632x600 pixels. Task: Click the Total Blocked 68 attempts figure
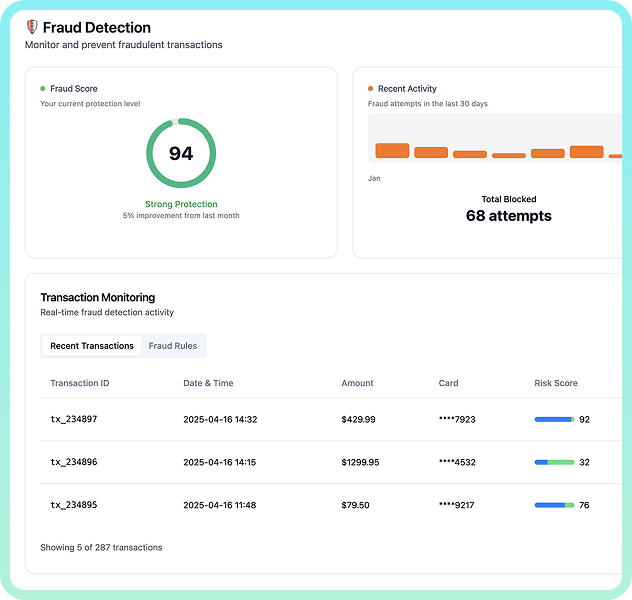(x=508, y=216)
